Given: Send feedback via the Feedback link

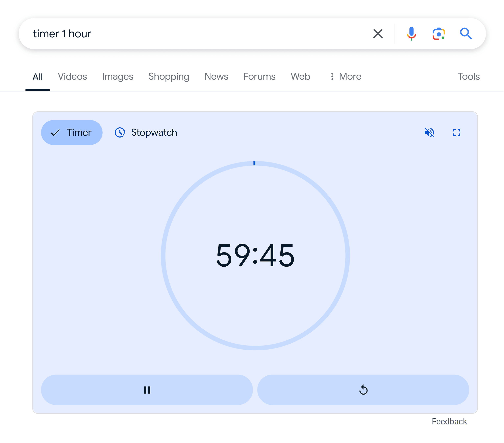Looking at the screenshot, I should (x=449, y=422).
